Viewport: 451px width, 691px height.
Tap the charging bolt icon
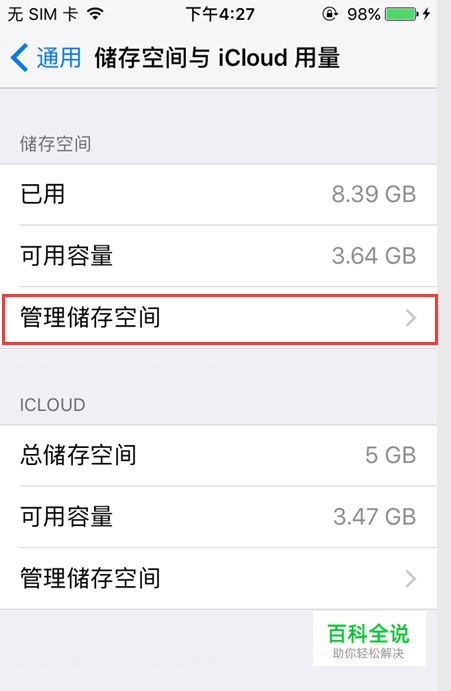426,14
